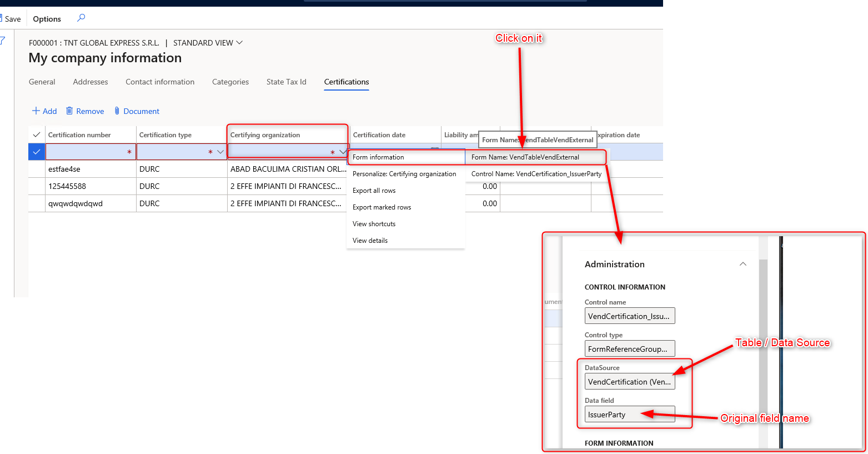Open the Options menu
Screen dimensions: 868x454
click(47, 18)
